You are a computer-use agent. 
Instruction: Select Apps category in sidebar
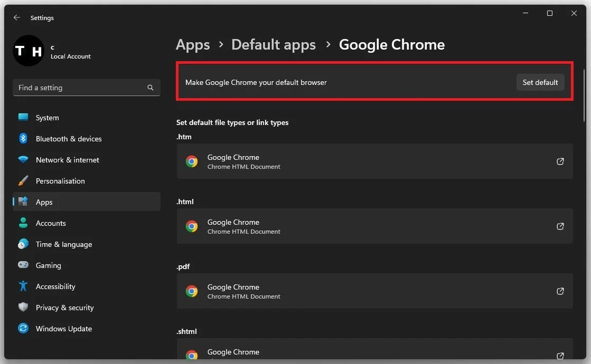pos(86,202)
